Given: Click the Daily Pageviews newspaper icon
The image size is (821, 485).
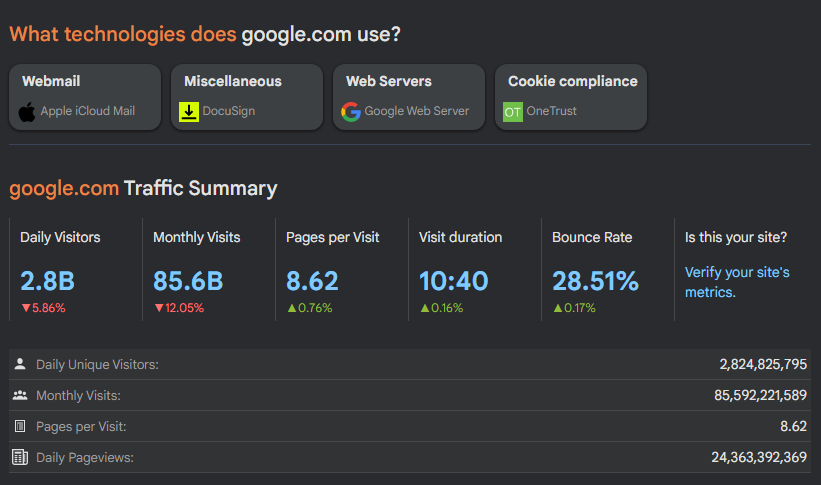Looking at the screenshot, I should [x=20, y=457].
